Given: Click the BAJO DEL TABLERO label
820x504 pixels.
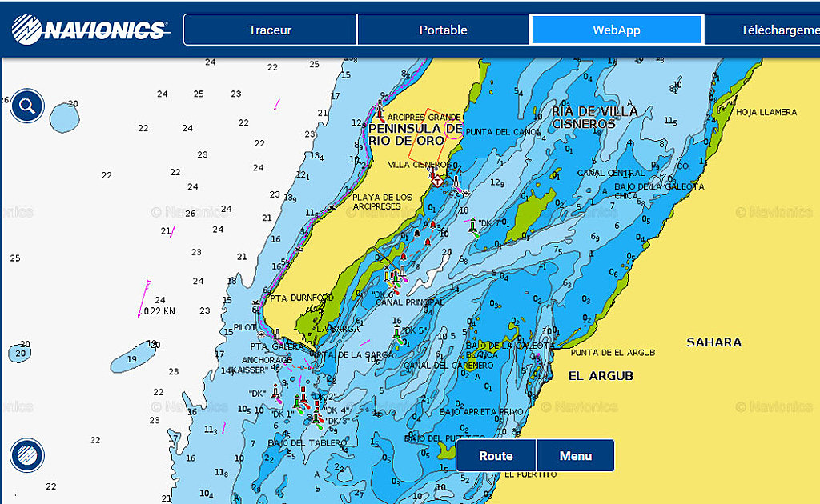Looking at the screenshot, I should tap(307, 443).
